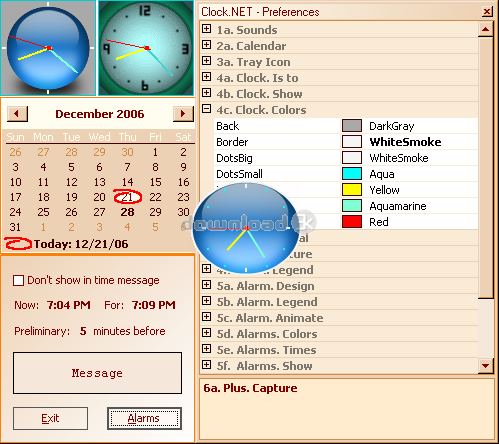Click the scrollbar up arrow in preferences
The width and height of the screenshot is (499, 444).
point(485,29)
